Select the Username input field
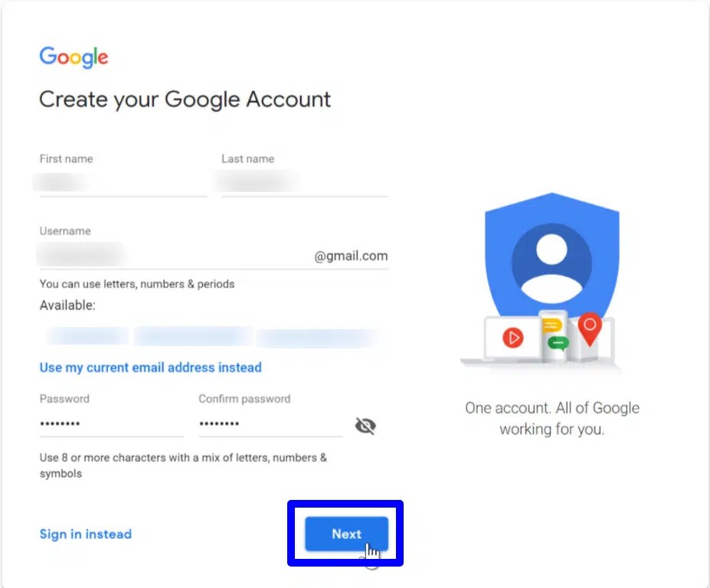Image resolution: width=710 pixels, height=588 pixels. pos(175,255)
